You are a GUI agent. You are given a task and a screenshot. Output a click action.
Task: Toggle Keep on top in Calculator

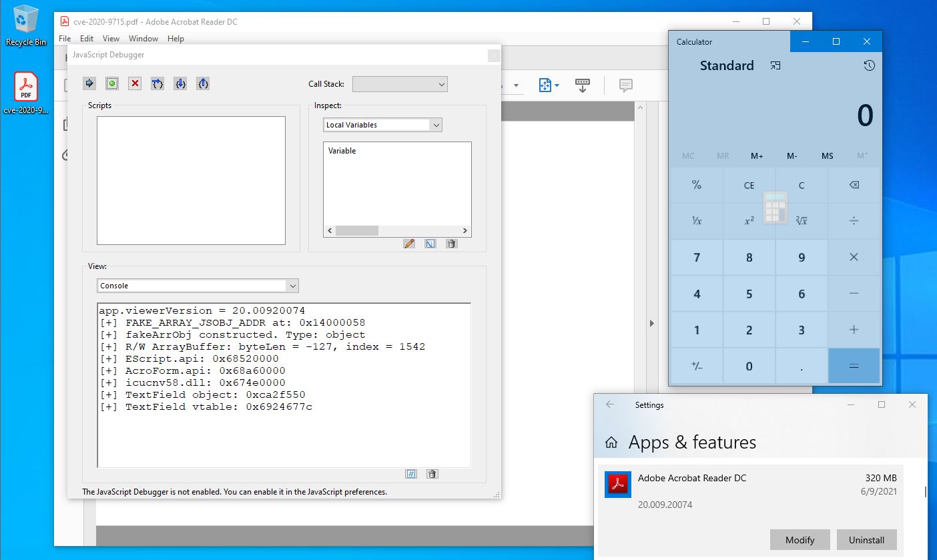coord(775,65)
